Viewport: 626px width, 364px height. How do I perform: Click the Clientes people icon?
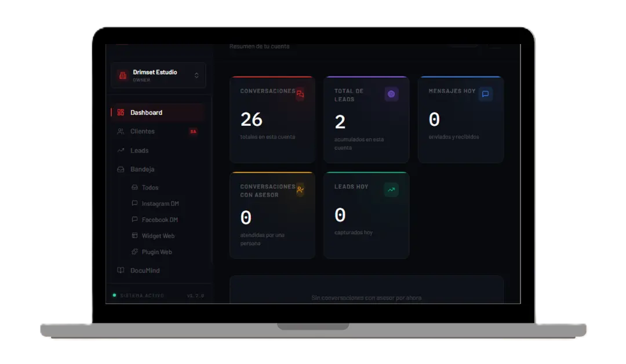(121, 132)
